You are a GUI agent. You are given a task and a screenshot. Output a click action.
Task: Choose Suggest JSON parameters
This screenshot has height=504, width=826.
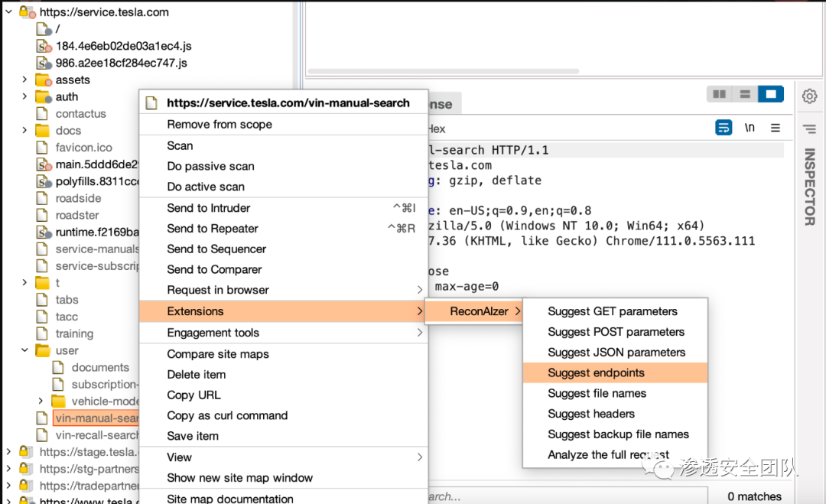615,353
